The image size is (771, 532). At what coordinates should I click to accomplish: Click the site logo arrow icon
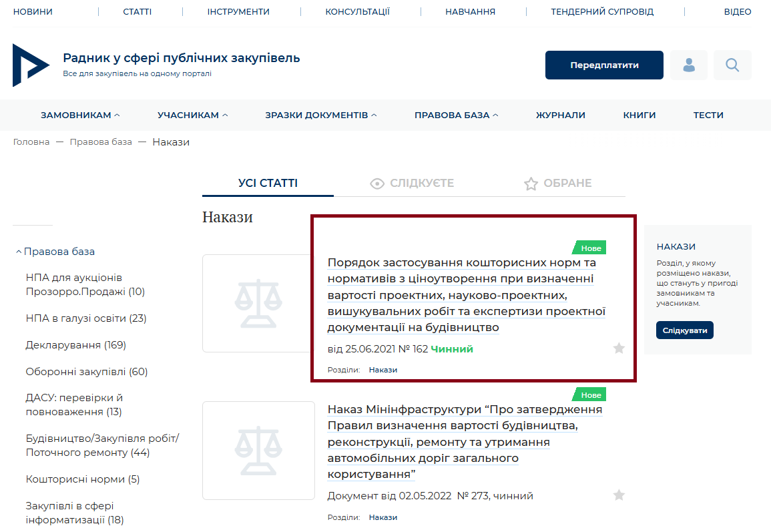(30, 65)
